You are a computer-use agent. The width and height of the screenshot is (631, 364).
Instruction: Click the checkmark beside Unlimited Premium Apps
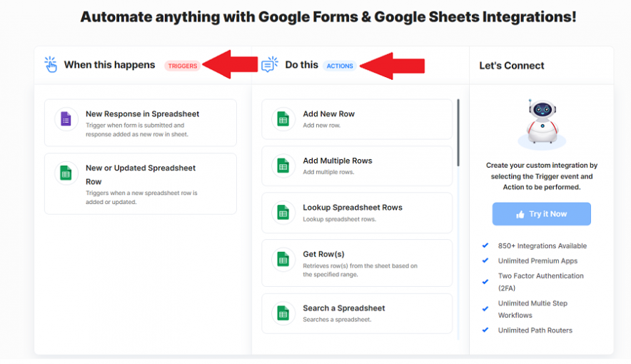click(x=485, y=261)
